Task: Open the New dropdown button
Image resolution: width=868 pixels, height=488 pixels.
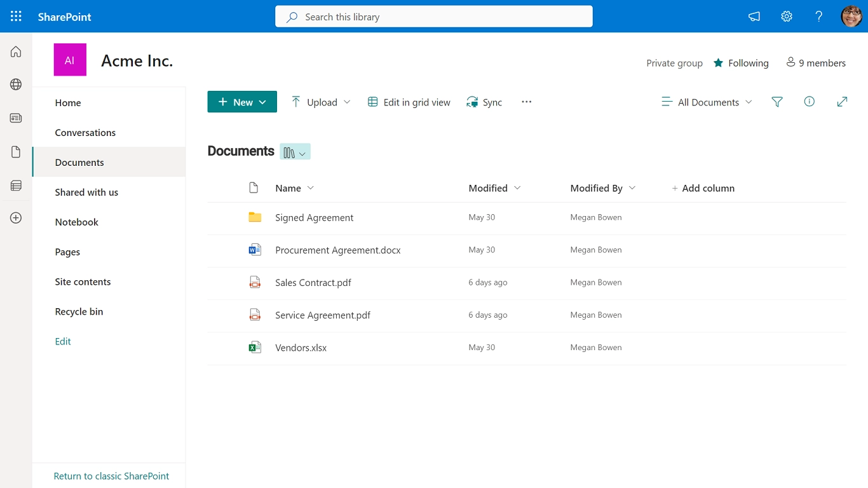Action: click(x=242, y=102)
